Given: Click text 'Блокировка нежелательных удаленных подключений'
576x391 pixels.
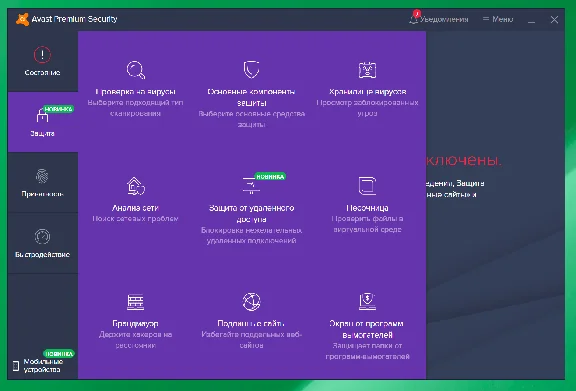Looking at the screenshot, I should pyautogui.click(x=251, y=236).
